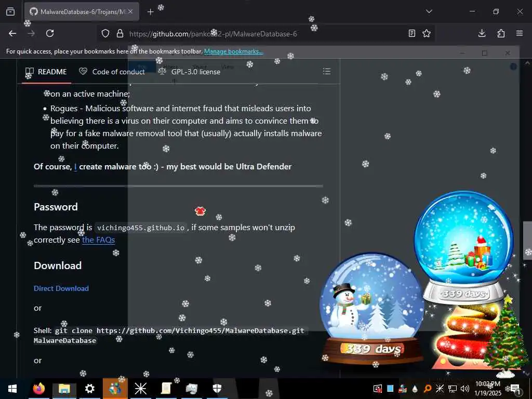Reload the current GitHub page
Screen dimensions: 532x399
pos(50,33)
